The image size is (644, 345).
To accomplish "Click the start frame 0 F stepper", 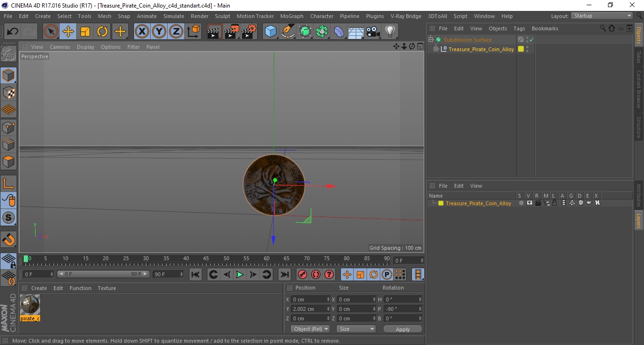I will tap(52, 274).
